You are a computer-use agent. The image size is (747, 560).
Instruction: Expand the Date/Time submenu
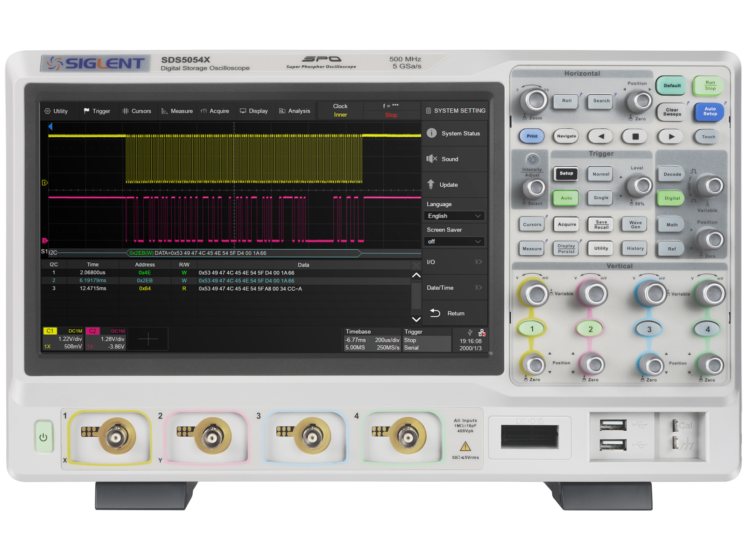pyautogui.click(x=455, y=287)
